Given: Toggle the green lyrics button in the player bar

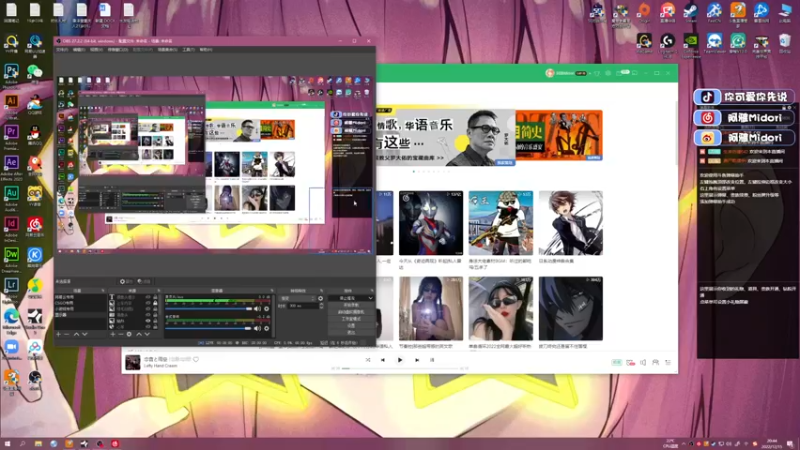Looking at the screenshot, I should (x=616, y=362).
